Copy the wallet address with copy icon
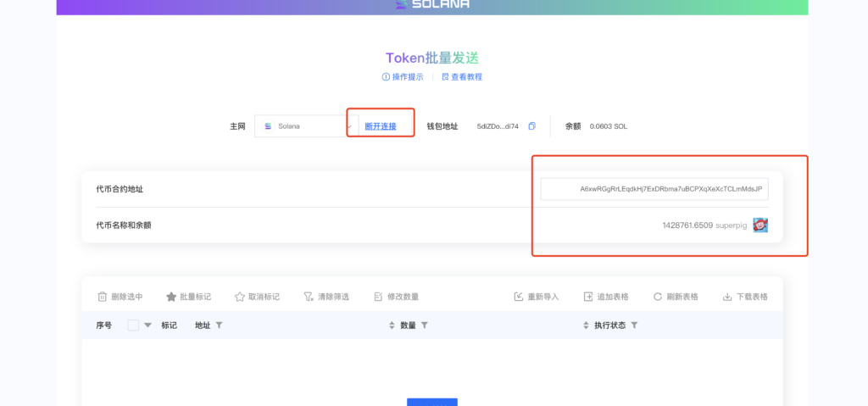This screenshot has height=406, width=868. pos(532,126)
